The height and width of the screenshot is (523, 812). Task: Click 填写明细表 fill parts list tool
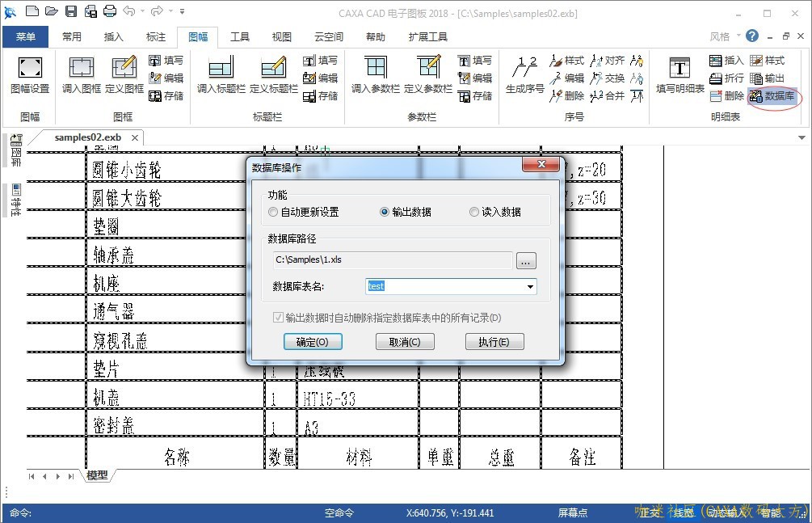(x=680, y=76)
